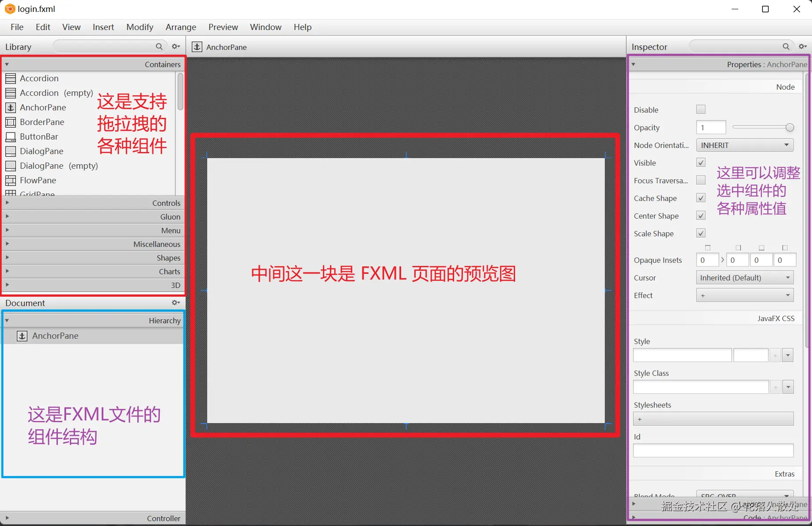Click the Inspector search magnifier icon
Image resolution: width=812 pixels, height=526 pixels.
point(786,46)
